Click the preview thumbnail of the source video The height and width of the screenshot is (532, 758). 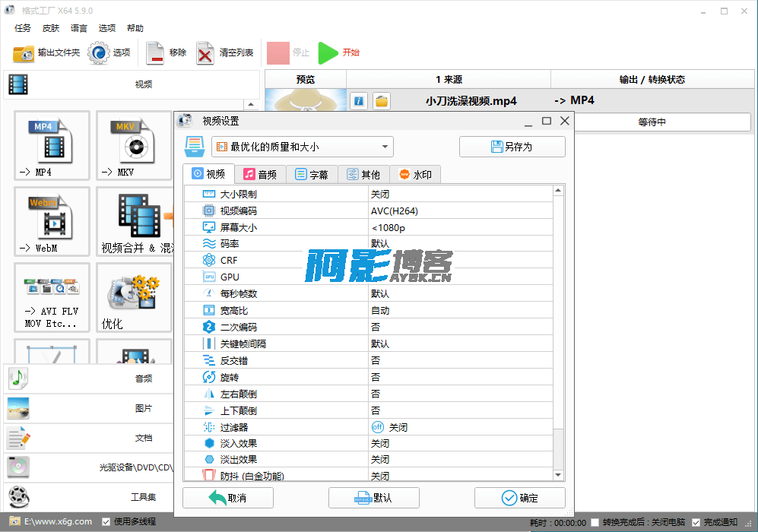click(306, 100)
